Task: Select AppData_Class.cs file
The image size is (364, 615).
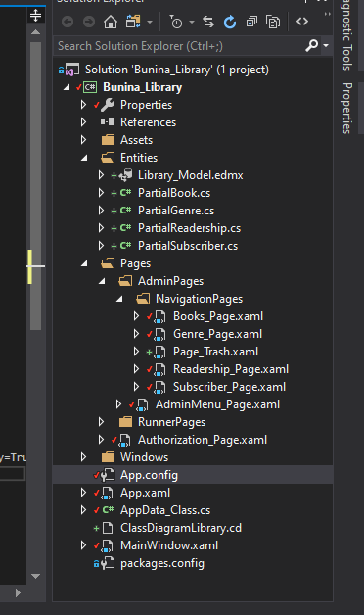Action: [165, 510]
